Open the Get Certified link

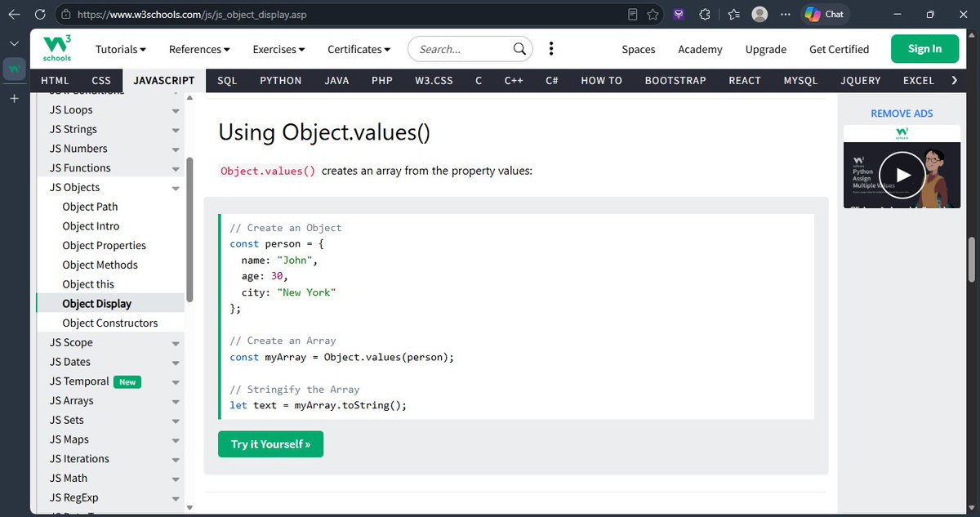click(839, 49)
